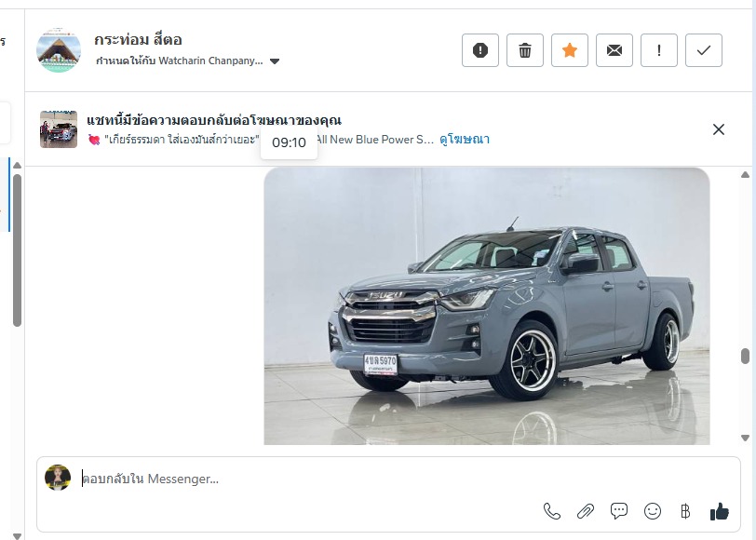Delete conversation with trash icon
This screenshot has height=540, width=756.
525,50
